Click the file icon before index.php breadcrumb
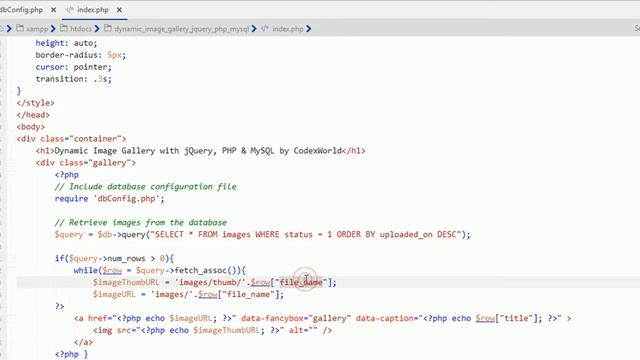 (x=265, y=29)
